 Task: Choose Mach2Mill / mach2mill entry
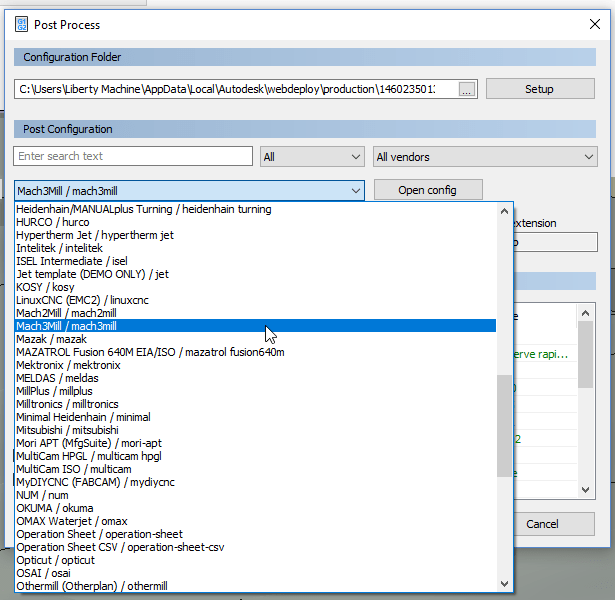tap(255, 313)
